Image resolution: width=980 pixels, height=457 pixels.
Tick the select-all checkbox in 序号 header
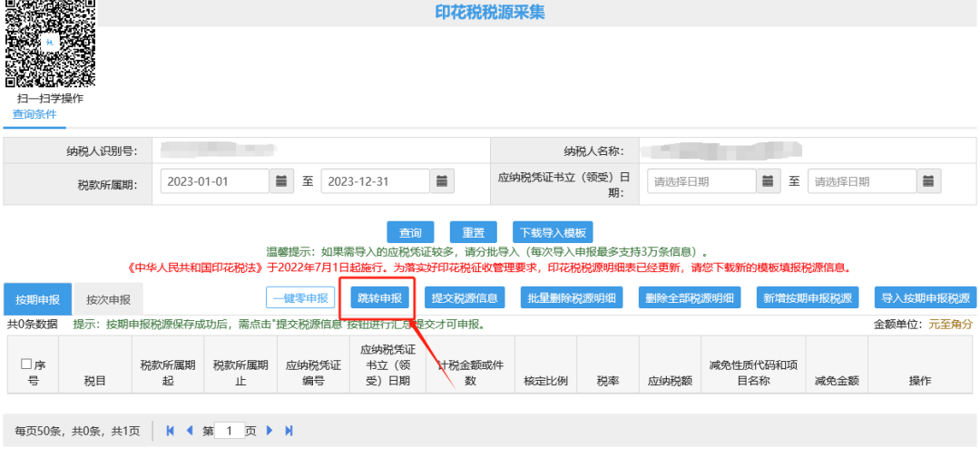(26, 365)
